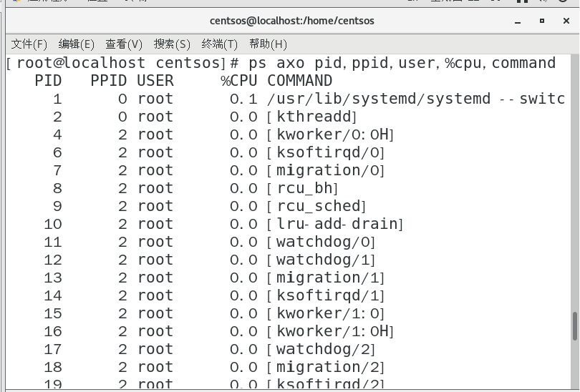This screenshot has width=580, height=392.
Task: Open the 帮助(H) menu
Action: tap(268, 44)
